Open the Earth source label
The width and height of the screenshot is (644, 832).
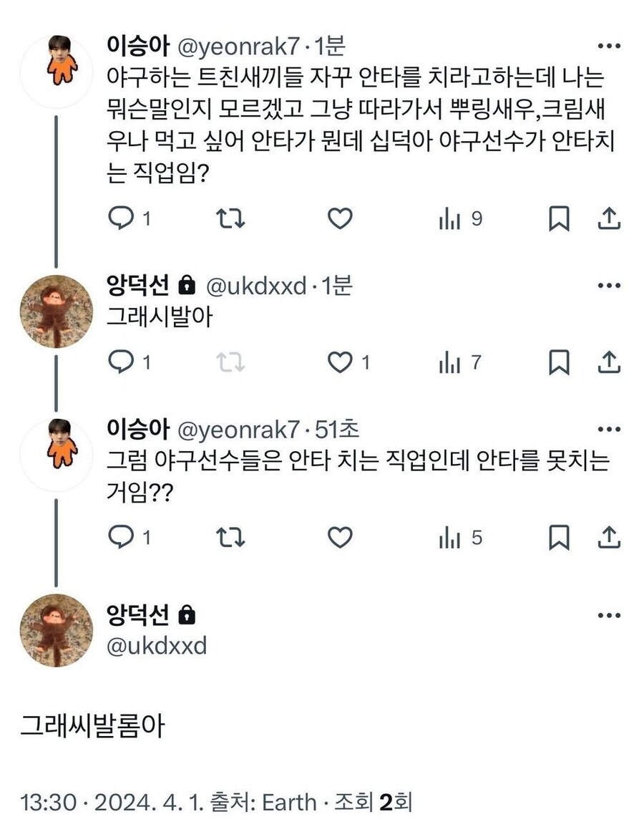pos(288,802)
